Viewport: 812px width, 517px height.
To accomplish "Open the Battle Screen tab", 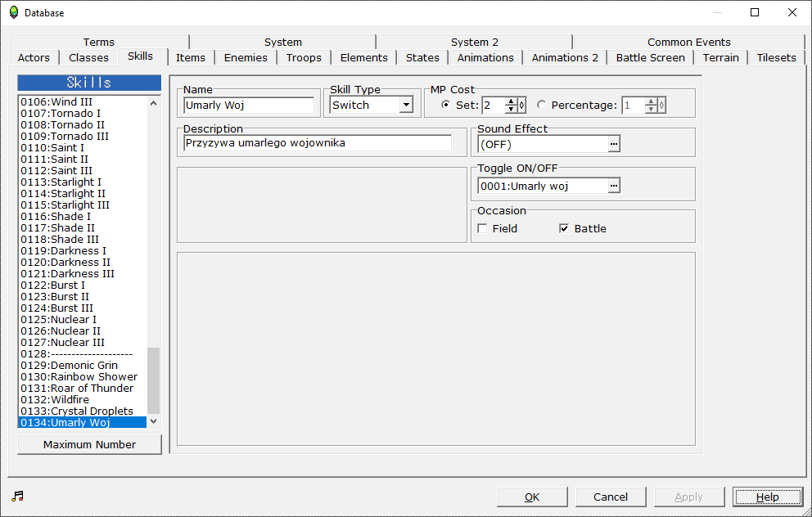I will coord(650,57).
